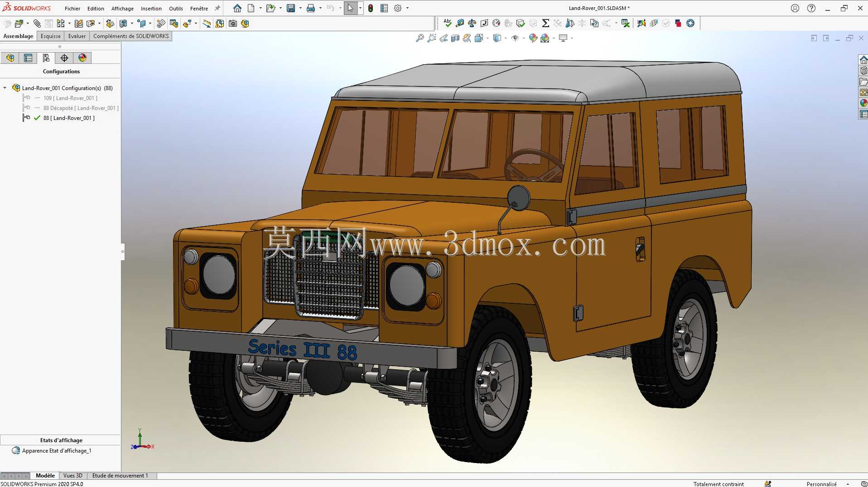The height and width of the screenshot is (487, 868).
Task: Click the Zoom to Area icon
Action: coord(432,38)
